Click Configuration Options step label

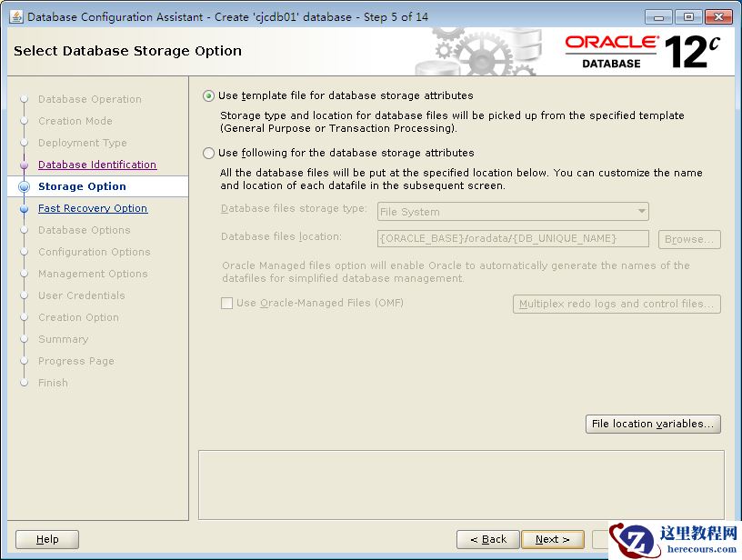pos(95,252)
